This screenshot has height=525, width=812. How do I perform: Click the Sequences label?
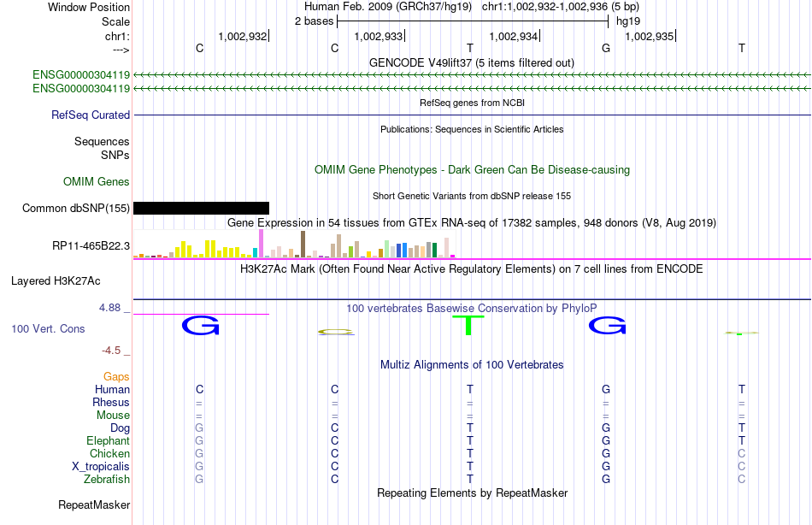(x=102, y=141)
